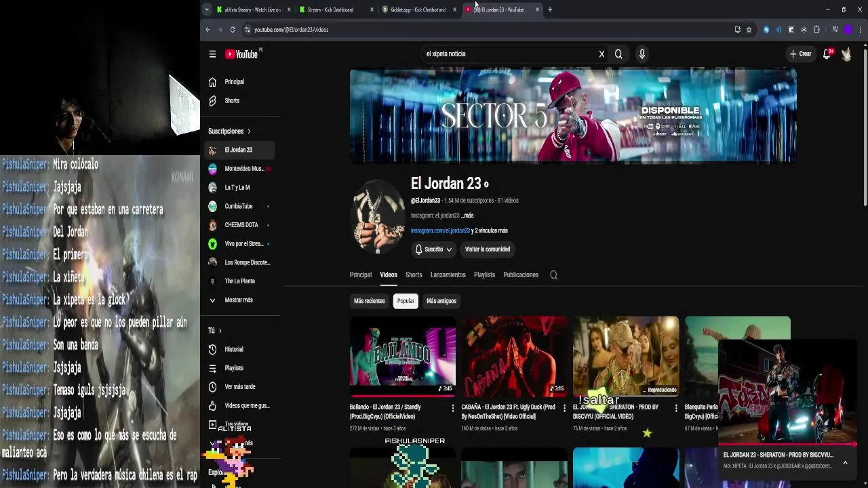Viewport: 868px width, 488px height.
Task: Switch to Lanzamientos tab
Action: coord(448,275)
